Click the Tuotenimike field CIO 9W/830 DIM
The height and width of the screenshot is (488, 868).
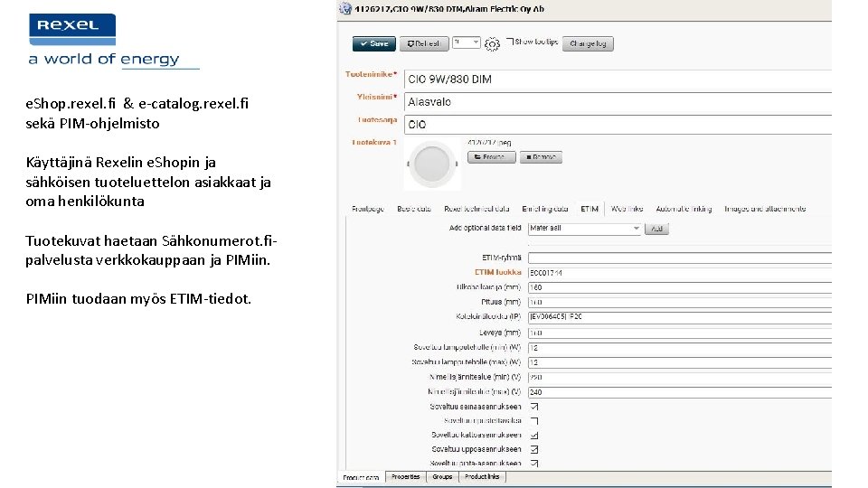618,80
